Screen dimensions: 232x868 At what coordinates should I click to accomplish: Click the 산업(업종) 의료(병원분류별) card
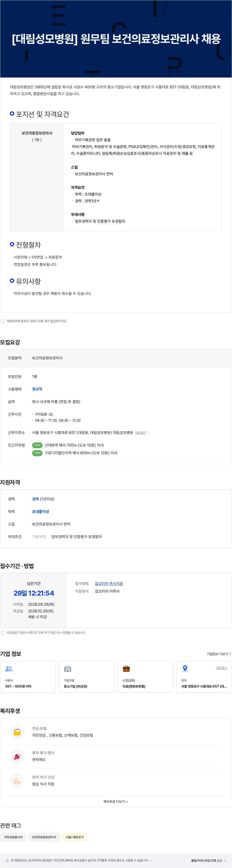tap(145, 677)
